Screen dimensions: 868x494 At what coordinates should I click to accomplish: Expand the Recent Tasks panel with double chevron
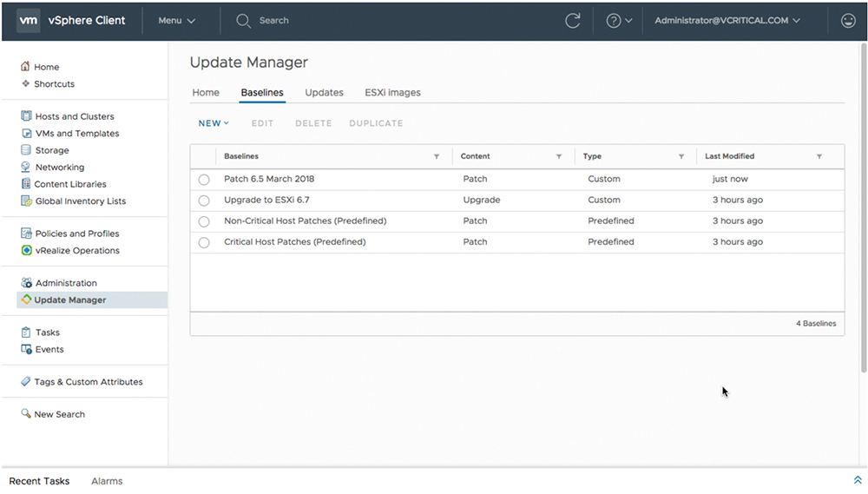pos(858,480)
